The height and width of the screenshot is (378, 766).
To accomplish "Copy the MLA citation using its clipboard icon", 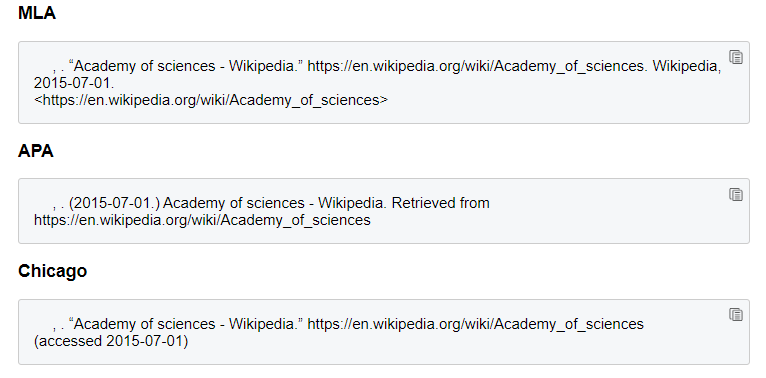I will coord(736,57).
